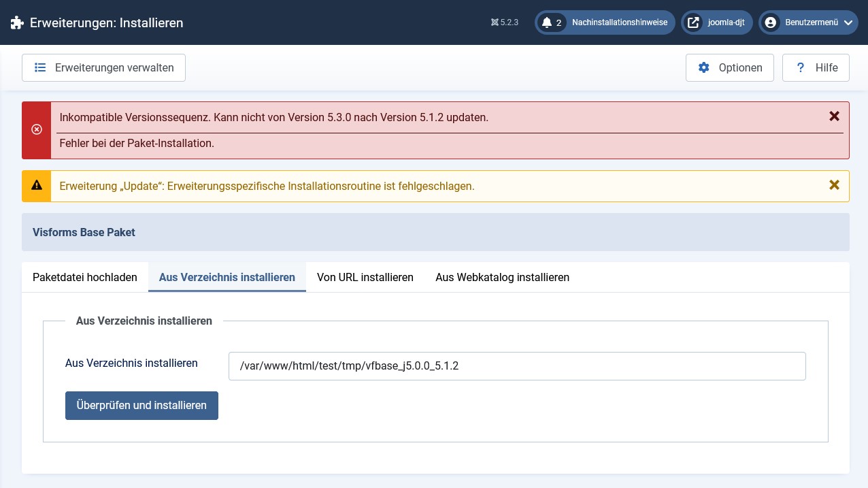Image resolution: width=868 pixels, height=488 pixels.
Task: Open the Von URL installieren tab
Action: click(x=365, y=277)
